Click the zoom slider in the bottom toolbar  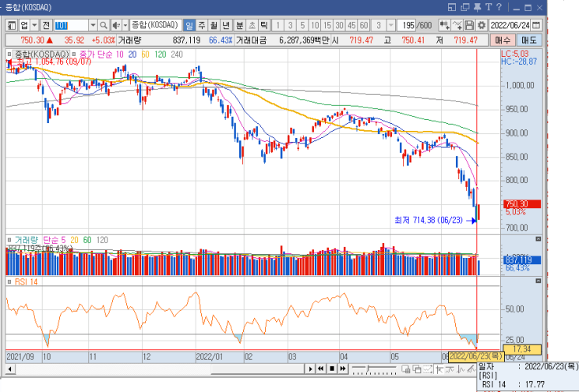coord(374,369)
